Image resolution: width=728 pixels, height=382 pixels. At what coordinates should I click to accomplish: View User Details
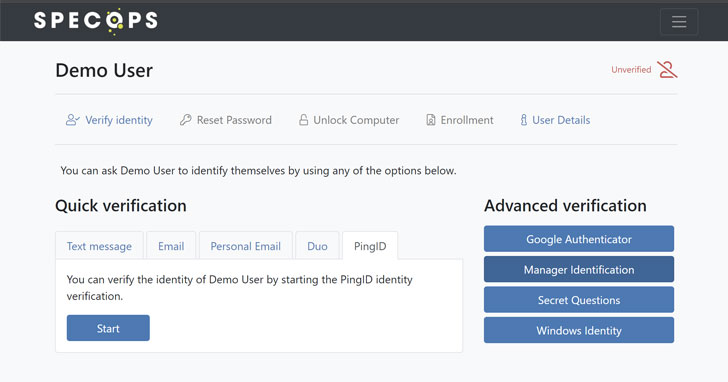tap(555, 120)
